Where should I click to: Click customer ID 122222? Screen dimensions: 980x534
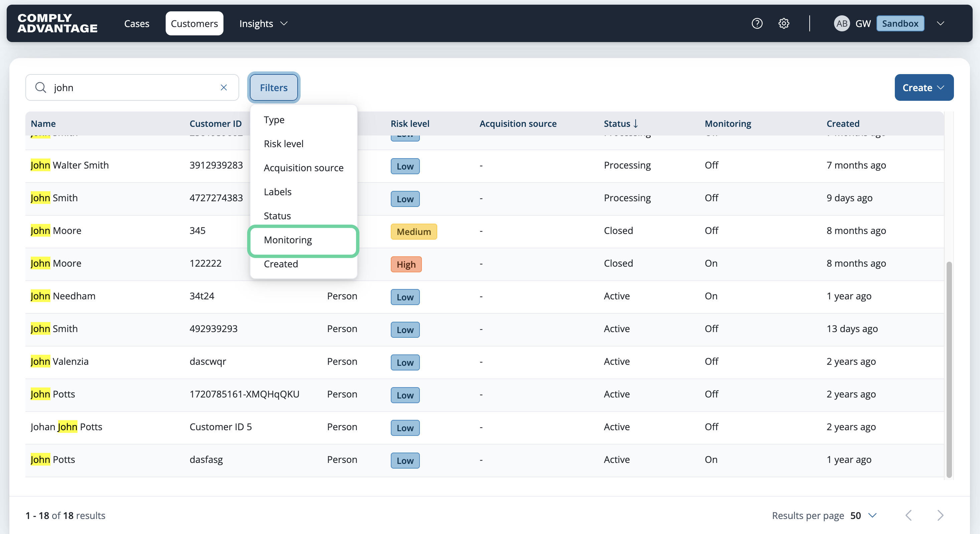coord(205,263)
